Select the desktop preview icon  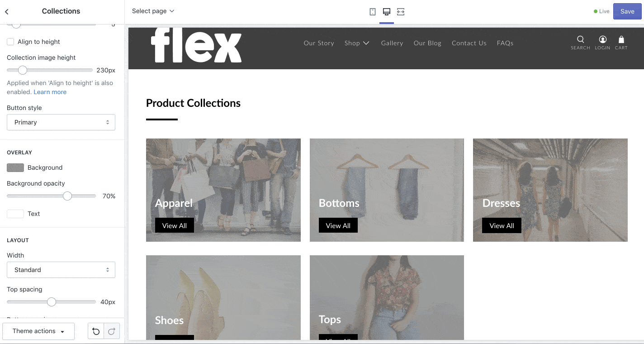(387, 12)
